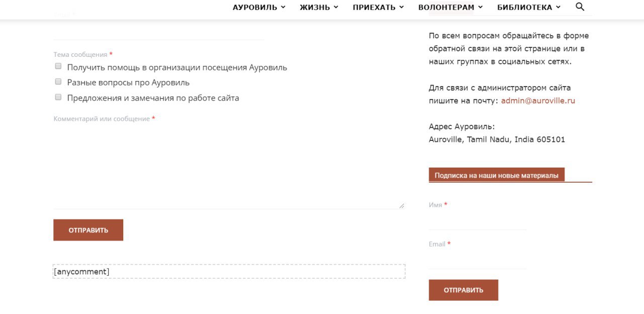Viewport: 644px width, 314px height.
Task: Click the [anycomment] placeholder box
Action: coord(229,272)
